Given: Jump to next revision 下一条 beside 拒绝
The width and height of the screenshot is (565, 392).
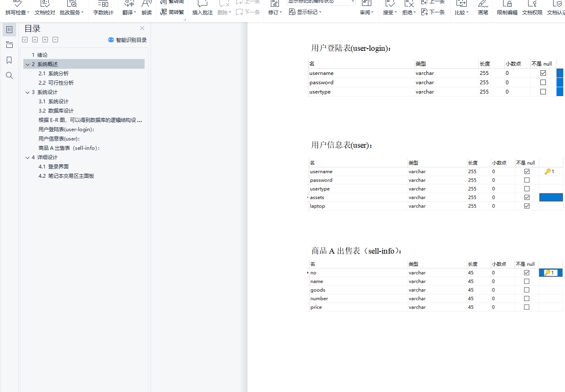Looking at the screenshot, I should (x=433, y=12).
